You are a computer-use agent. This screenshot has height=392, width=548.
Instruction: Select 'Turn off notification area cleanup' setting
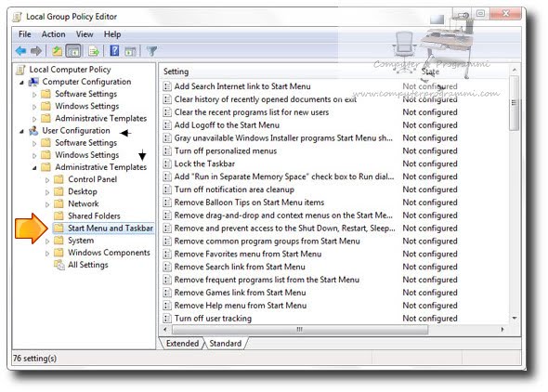pyautogui.click(x=234, y=189)
